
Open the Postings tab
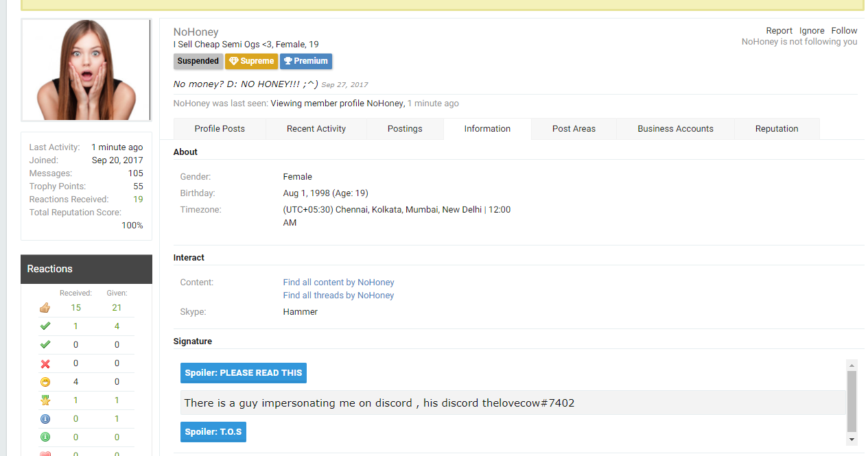click(405, 129)
